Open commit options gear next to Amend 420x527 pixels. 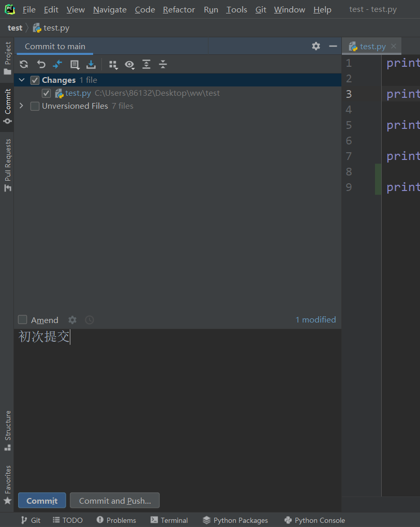point(72,319)
